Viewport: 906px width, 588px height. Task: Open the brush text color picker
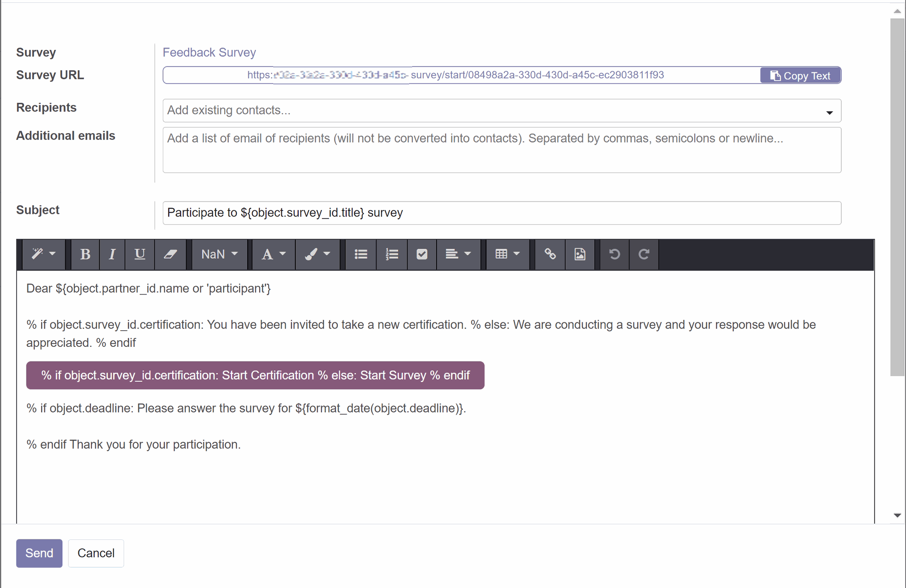point(317,254)
